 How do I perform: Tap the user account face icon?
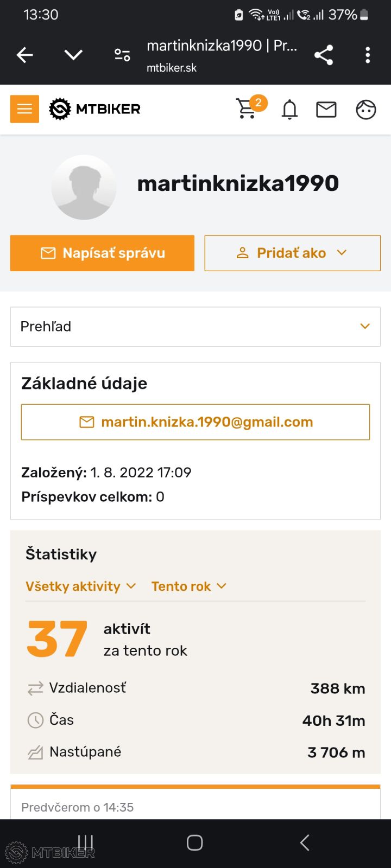tap(365, 110)
